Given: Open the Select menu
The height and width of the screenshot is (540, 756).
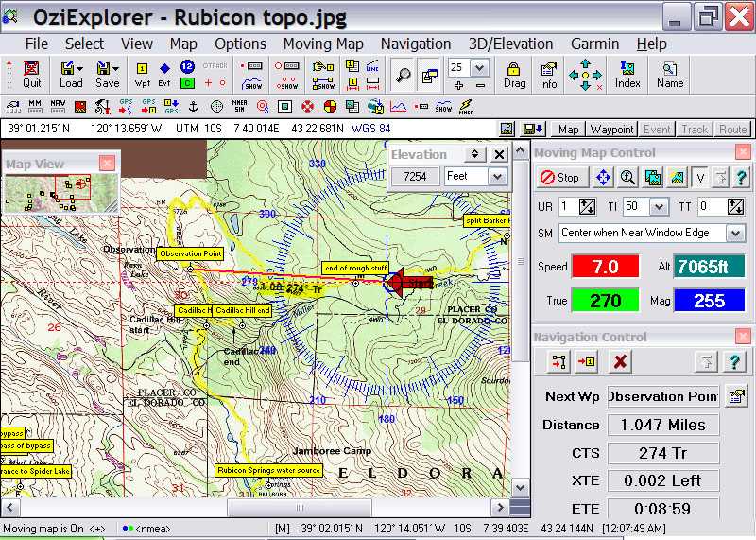Looking at the screenshot, I should pyautogui.click(x=84, y=44).
